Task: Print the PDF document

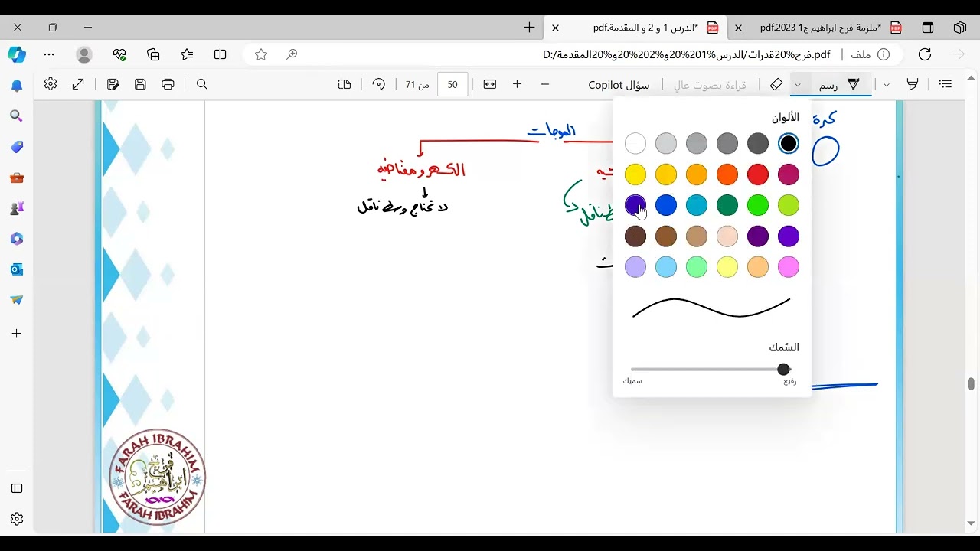Action: (168, 84)
